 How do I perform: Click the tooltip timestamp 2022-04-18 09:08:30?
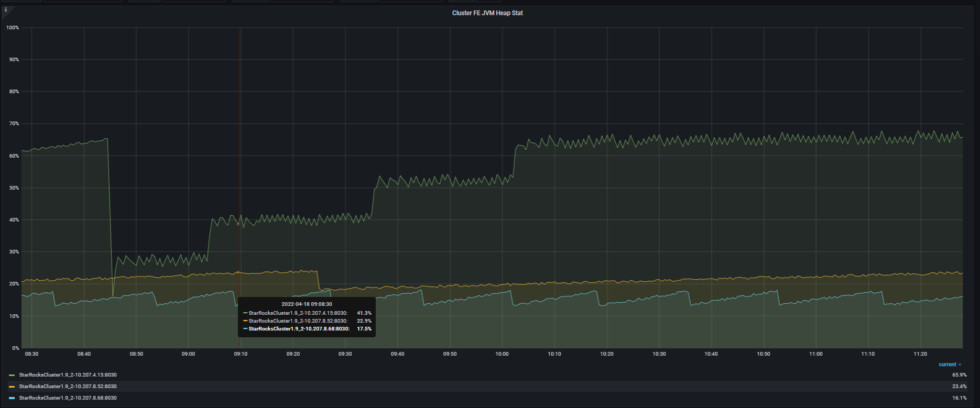pos(307,304)
